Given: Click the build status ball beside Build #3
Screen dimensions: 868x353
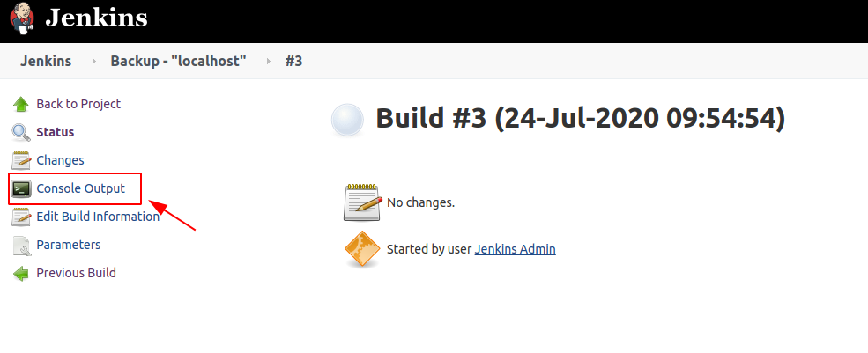Looking at the screenshot, I should (348, 120).
